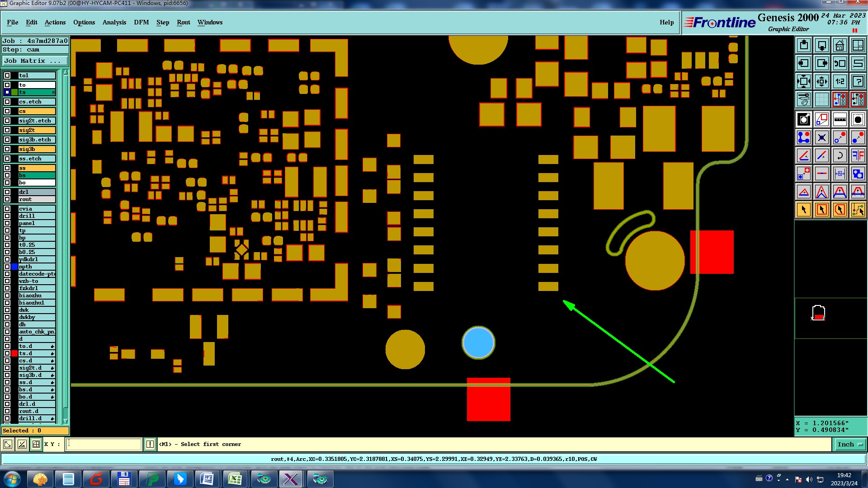
Task: Open the question mark help icon
Action: (x=858, y=82)
